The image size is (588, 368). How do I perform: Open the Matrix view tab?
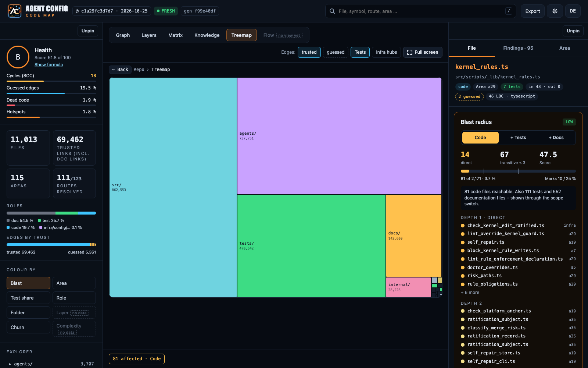[x=175, y=35]
